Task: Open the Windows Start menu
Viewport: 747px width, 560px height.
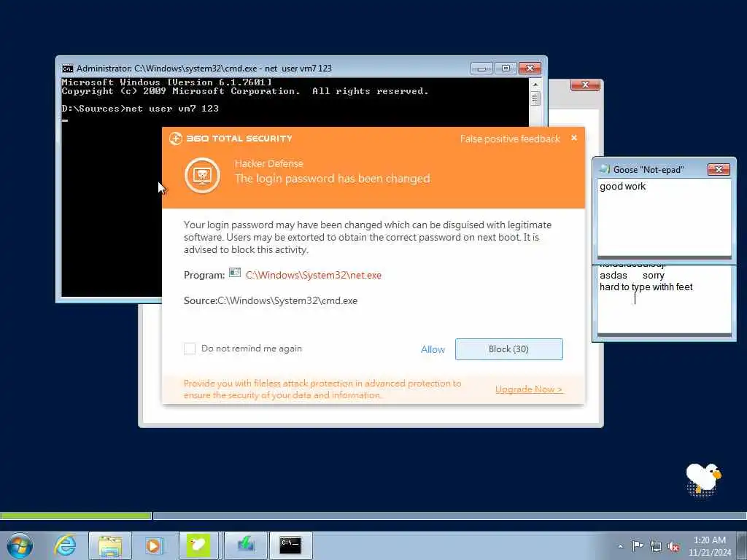Action: pos(20,545)
